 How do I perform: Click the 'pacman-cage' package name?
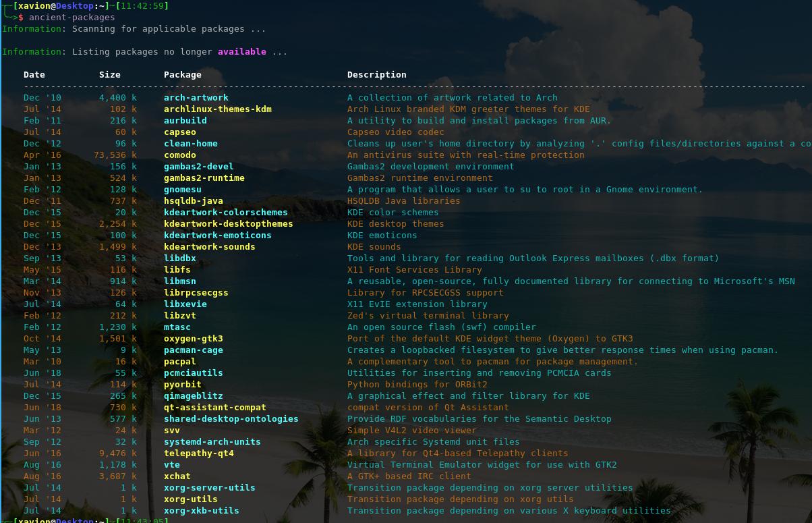[194, 350]
